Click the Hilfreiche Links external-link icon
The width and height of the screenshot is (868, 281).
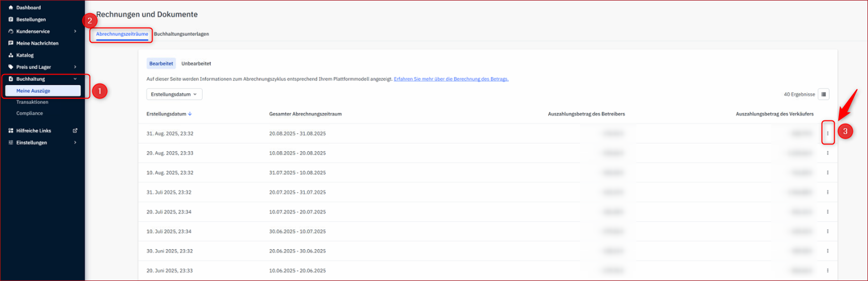75,131
